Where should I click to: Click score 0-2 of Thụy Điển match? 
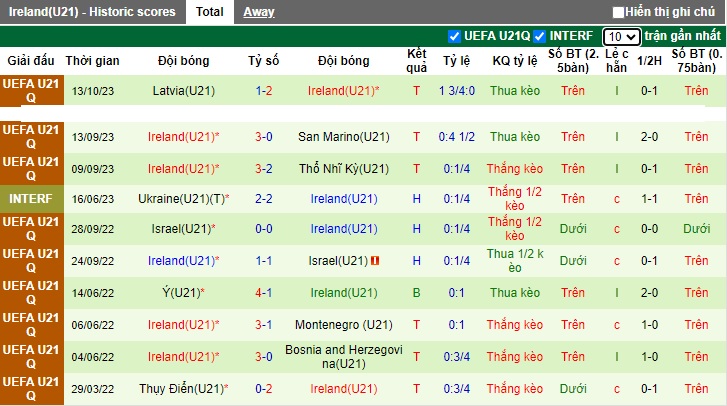click(264, 389)
